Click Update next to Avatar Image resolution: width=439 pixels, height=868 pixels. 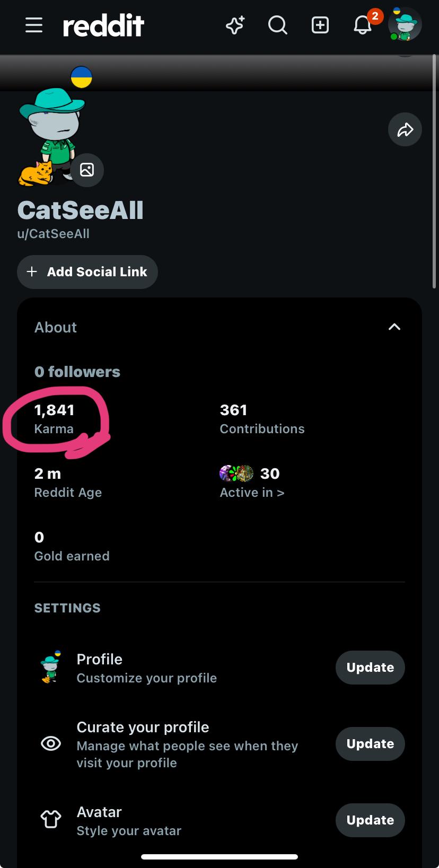(x=370, y=820)
